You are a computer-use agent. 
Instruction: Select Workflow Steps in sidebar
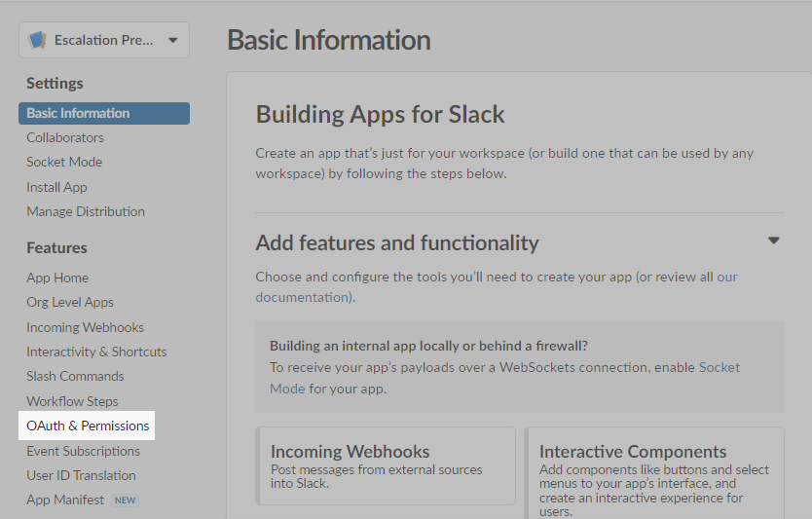[x=72, y=401]
